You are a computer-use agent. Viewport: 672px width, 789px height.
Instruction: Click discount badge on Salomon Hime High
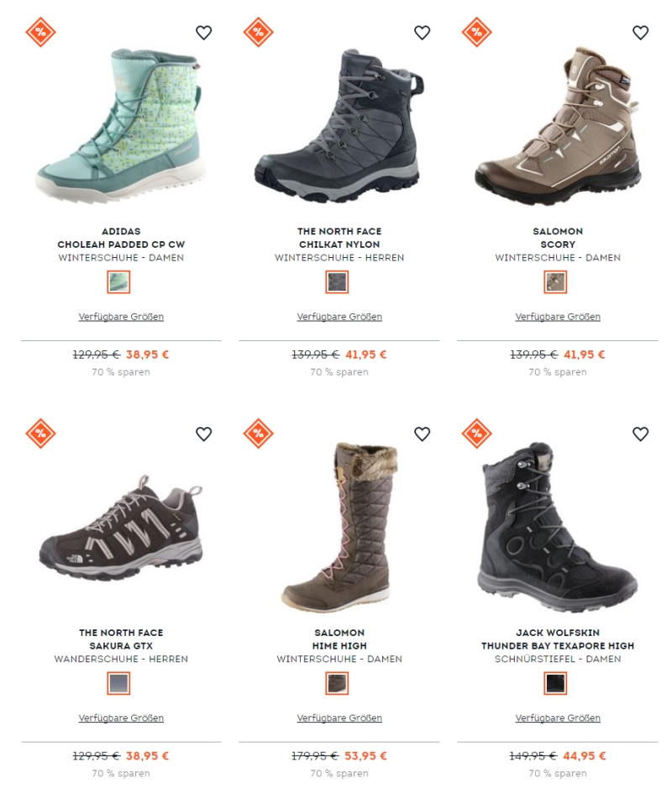[x=259, y=434]
